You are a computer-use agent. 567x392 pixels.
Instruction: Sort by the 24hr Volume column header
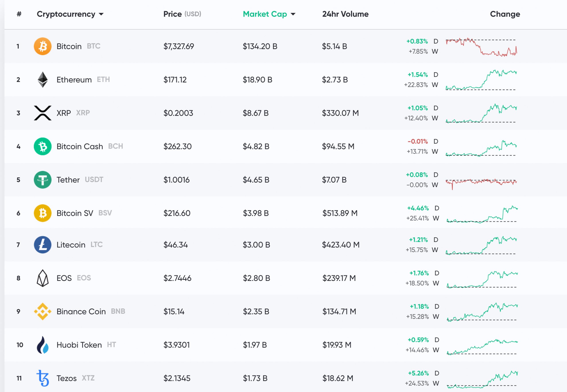(345, 14)
